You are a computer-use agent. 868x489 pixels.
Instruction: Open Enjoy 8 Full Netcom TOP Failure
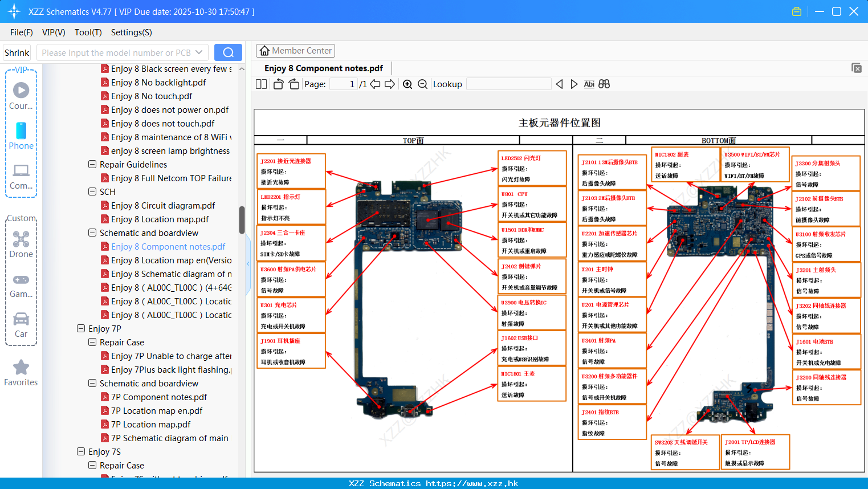(166, 178)
